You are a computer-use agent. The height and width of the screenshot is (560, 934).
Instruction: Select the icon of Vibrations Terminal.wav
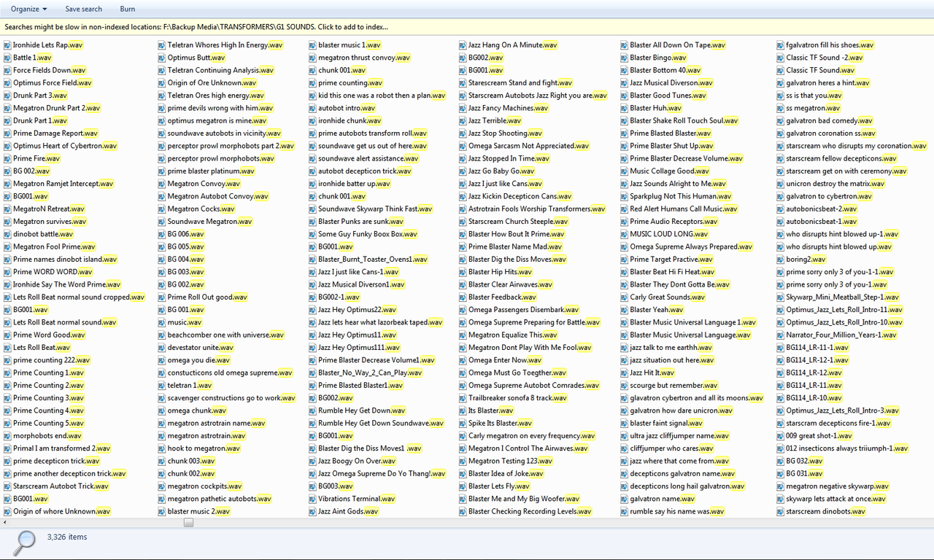tap(312, 499)
